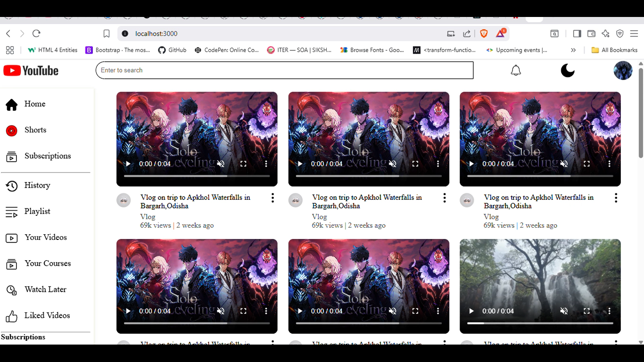The width and height of the screenshot is (644, 362).
Task: Unmute the waterfall video
Action: click(564, 311)
